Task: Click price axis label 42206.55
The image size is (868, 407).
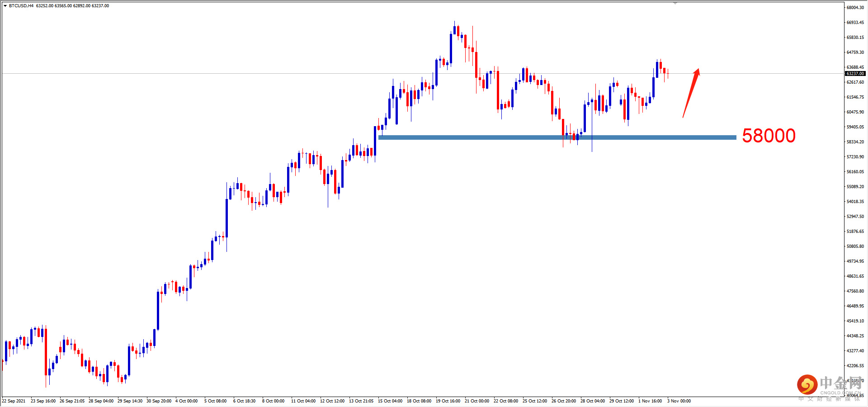Action: (855, 366)
